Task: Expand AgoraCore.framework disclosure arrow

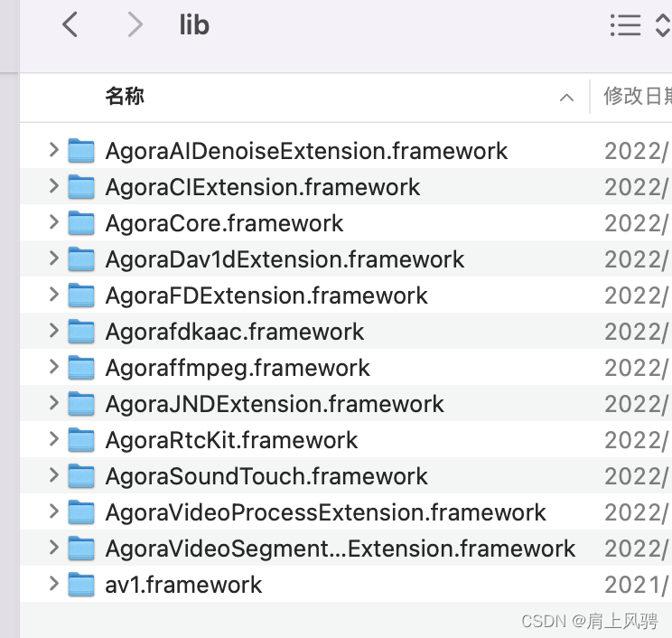Action: click(x=53, y=222)
